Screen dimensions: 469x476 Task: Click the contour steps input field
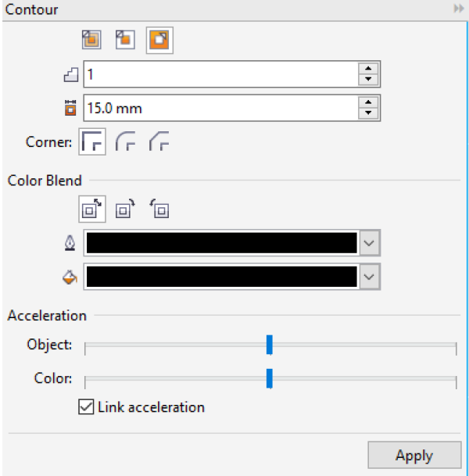tap(219, 75)
